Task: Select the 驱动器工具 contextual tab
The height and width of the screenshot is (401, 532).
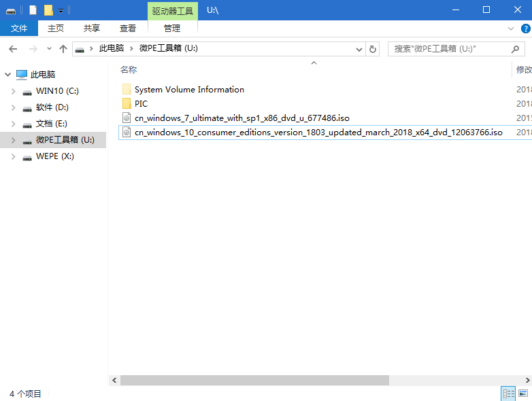Action: (x=173, y=11)
